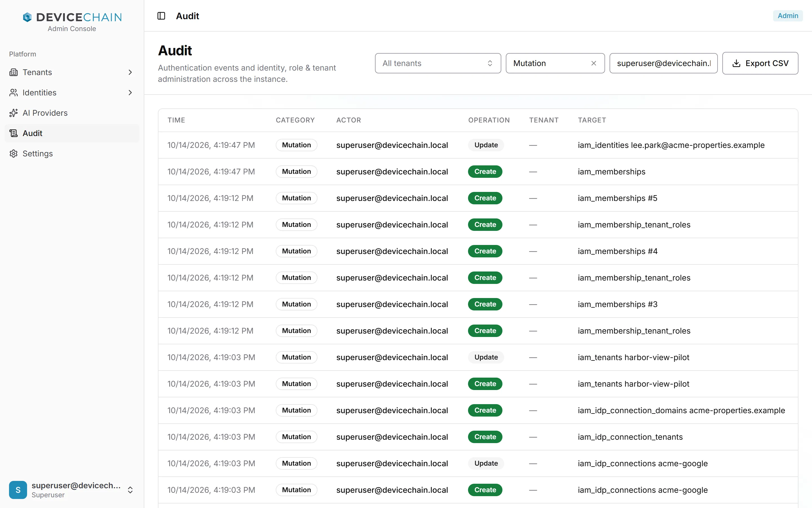The height and width of the screenshot is (508, 812).
Task: Open the All tenants dropdown
Action: point(438,63)
